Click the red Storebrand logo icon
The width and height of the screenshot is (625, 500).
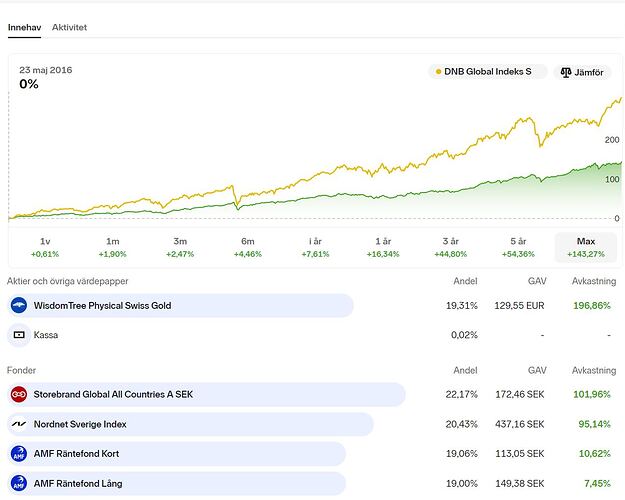19,395
